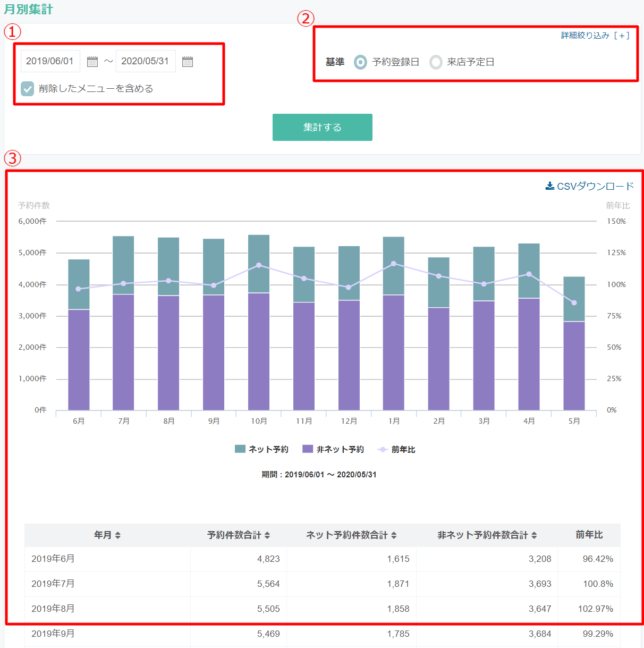644x648 pixels.
Task: Sort by ネット予約件数合計 column arrow icon
Action: 394,535
